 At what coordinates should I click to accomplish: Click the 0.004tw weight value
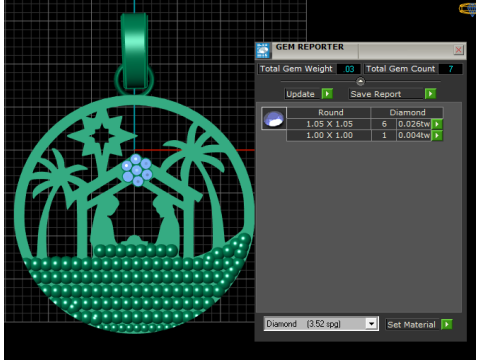click(414, 135)
